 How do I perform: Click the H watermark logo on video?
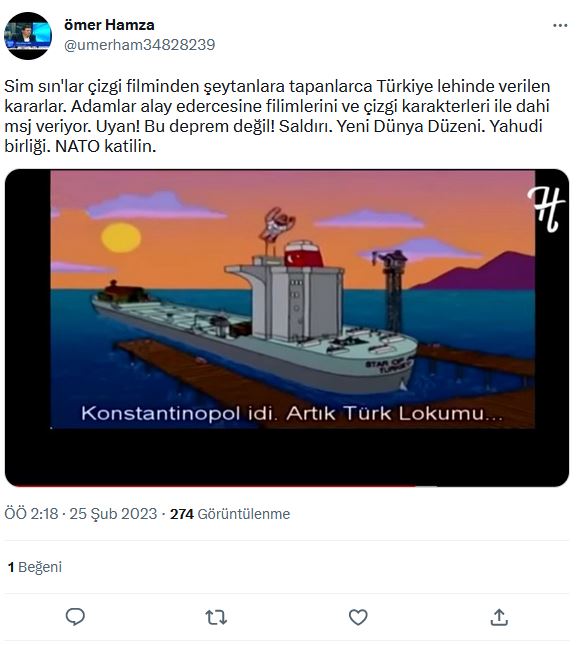click(546, 209)
